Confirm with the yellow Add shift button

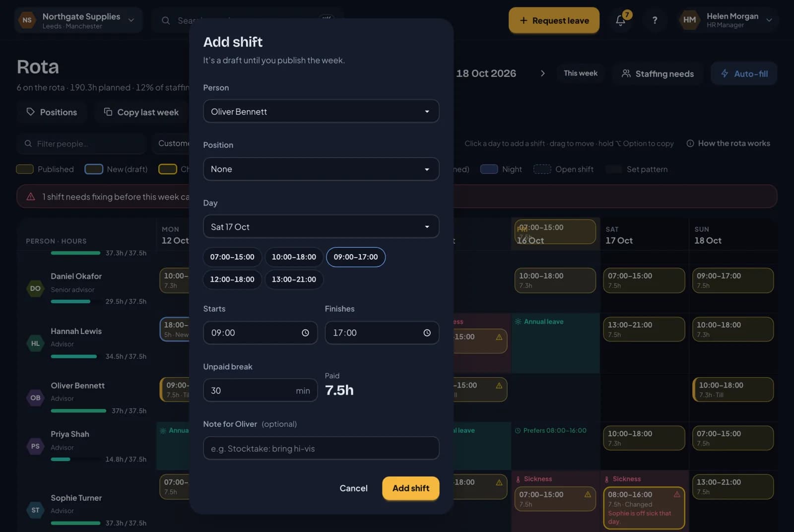point(411,488)
